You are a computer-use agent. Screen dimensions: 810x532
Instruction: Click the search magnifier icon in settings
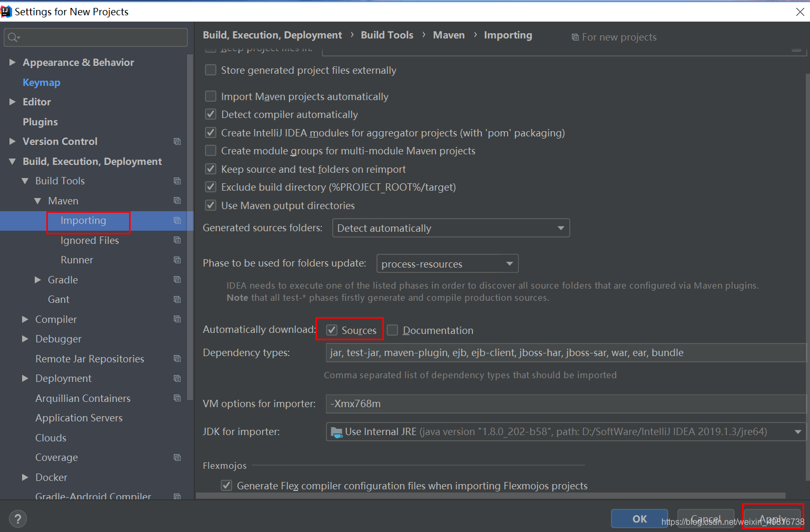pyautogui.click(x=13, y=37)
